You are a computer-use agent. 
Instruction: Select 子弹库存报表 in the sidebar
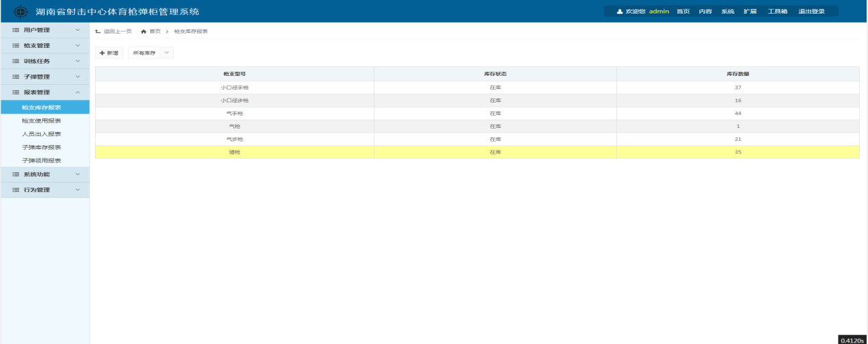tap(41, 147)
